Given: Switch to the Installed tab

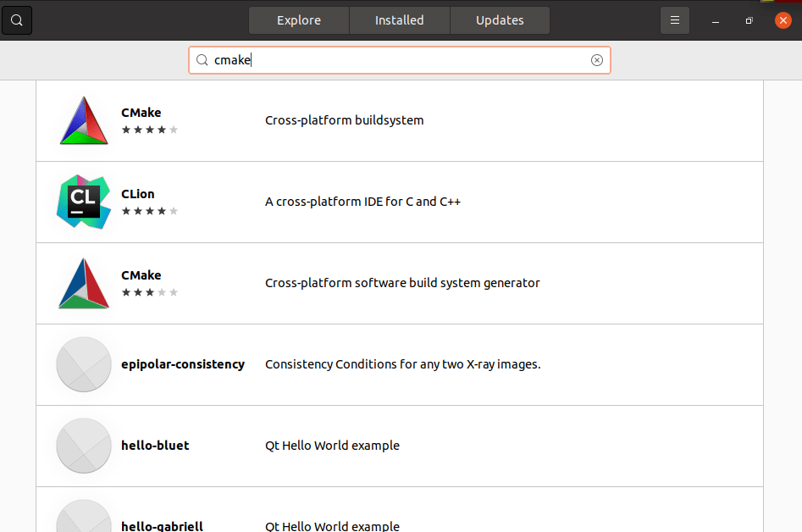Looking at the screenshot, I should pos(400,20).
